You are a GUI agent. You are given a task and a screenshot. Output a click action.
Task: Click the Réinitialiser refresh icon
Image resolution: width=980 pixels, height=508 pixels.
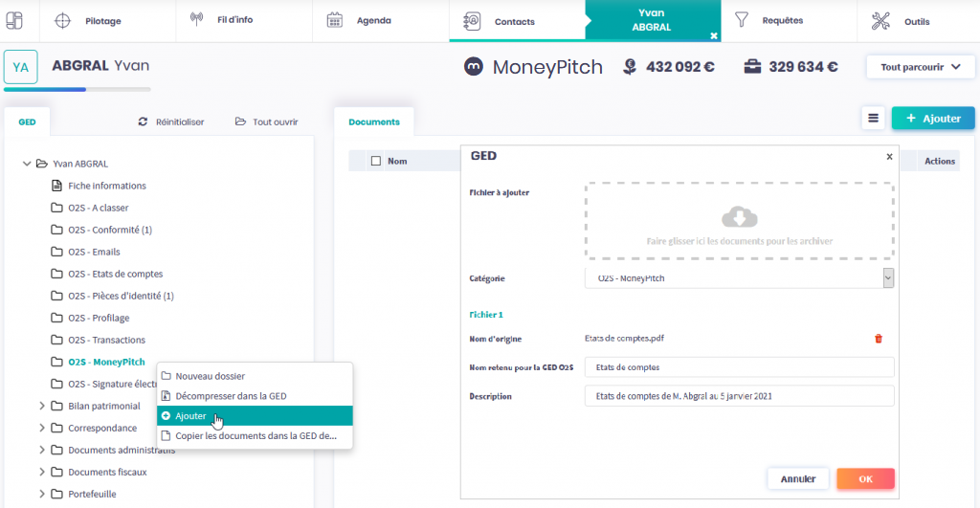click(143, 122)
